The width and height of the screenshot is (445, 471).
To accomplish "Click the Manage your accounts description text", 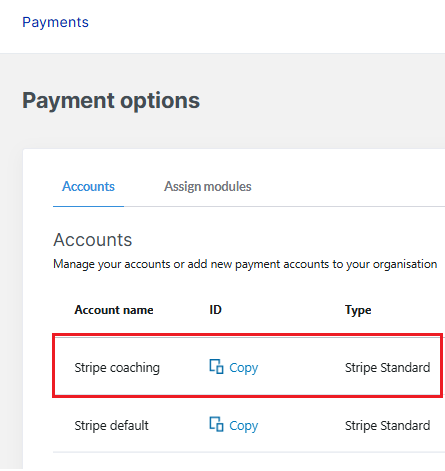I will click(x=245, y=264).
